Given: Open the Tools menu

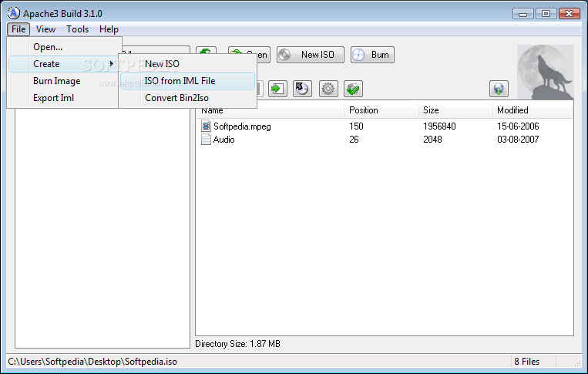Looking at the screenshot, I should (77, 29).
